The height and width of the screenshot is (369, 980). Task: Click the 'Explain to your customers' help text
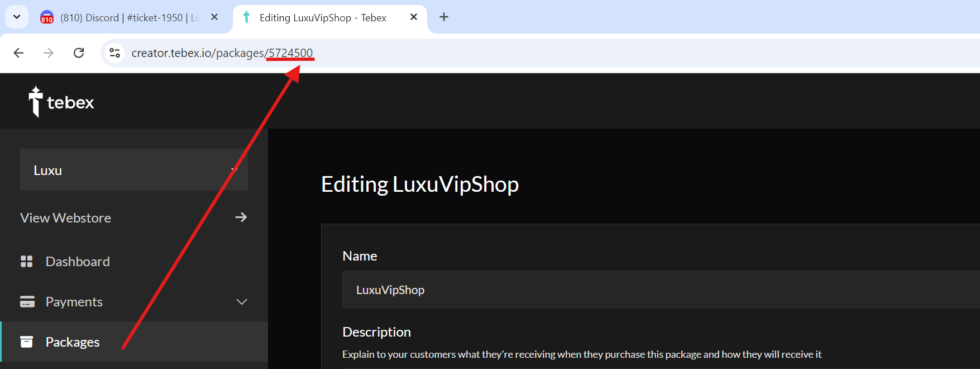582,354
